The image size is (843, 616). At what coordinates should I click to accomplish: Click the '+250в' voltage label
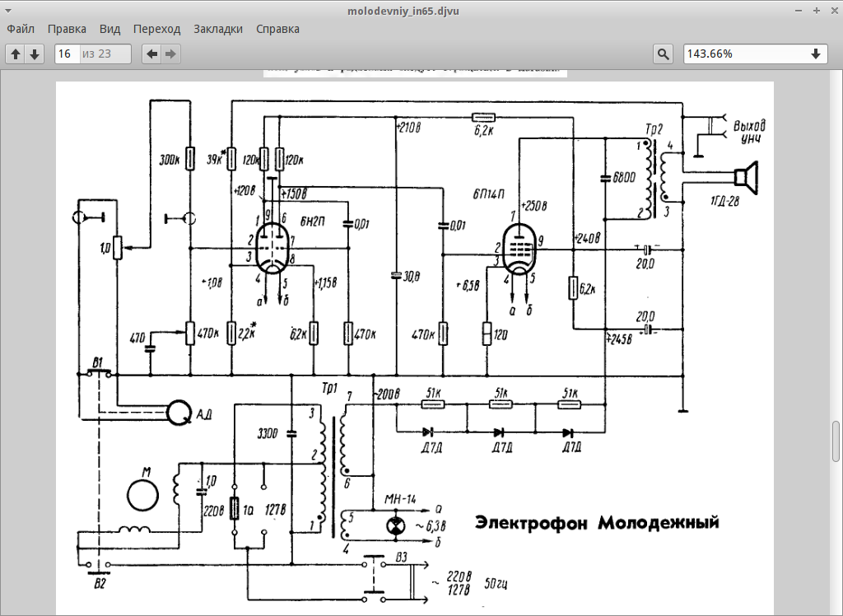534,206
